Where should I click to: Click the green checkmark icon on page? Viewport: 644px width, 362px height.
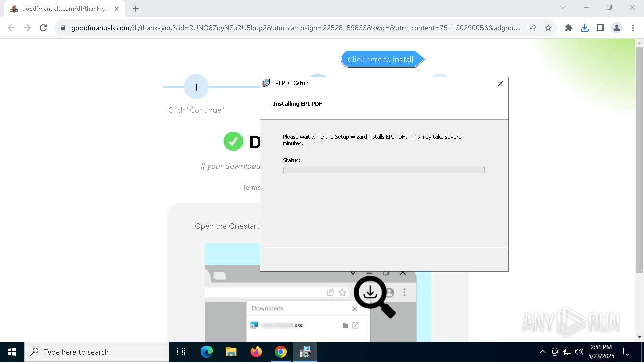click(233, 141)
